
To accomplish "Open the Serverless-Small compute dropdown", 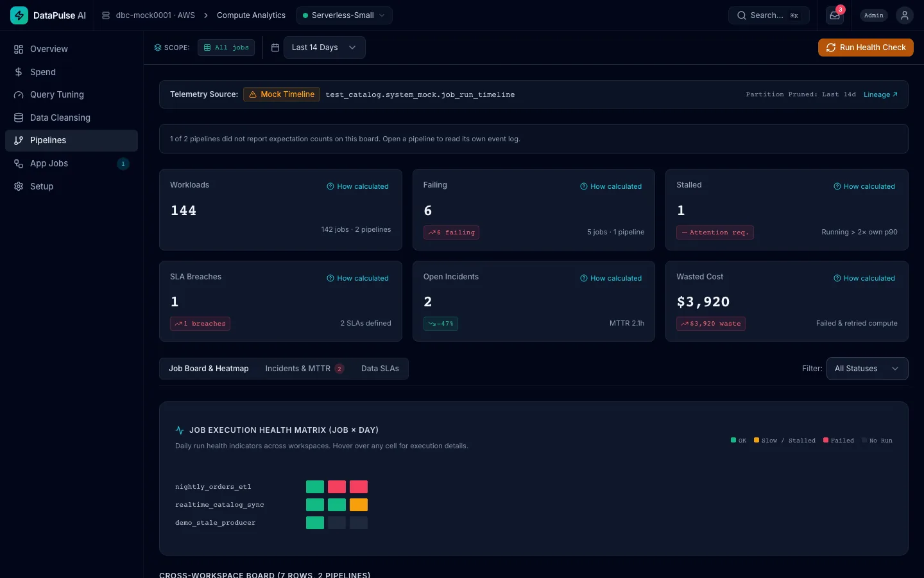I will (344, 15).
